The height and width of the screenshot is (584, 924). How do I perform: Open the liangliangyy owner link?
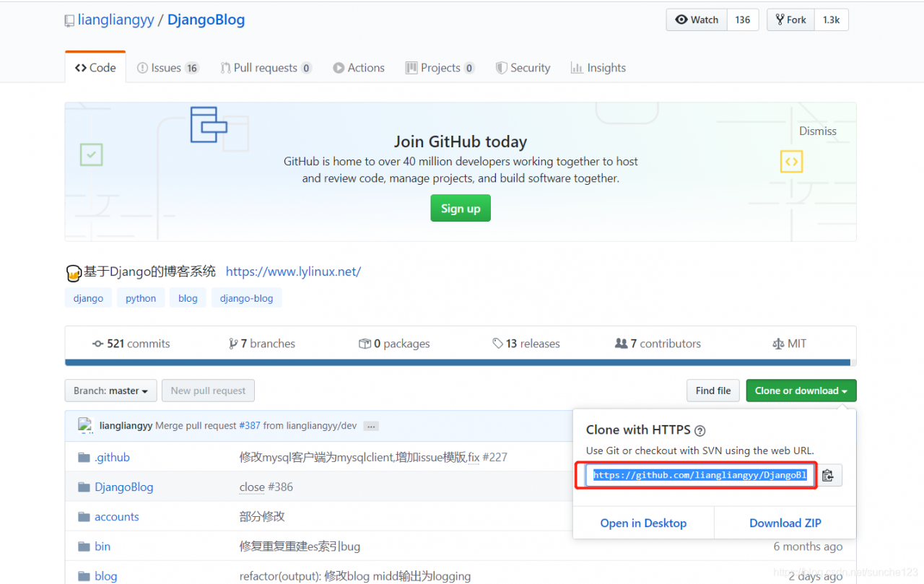coord(116,20)
